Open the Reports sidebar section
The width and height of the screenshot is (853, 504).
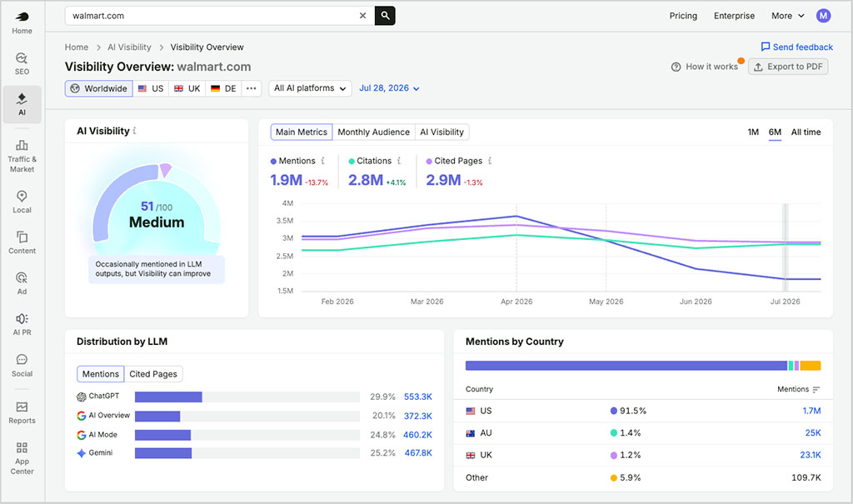[x=22, y=412]
